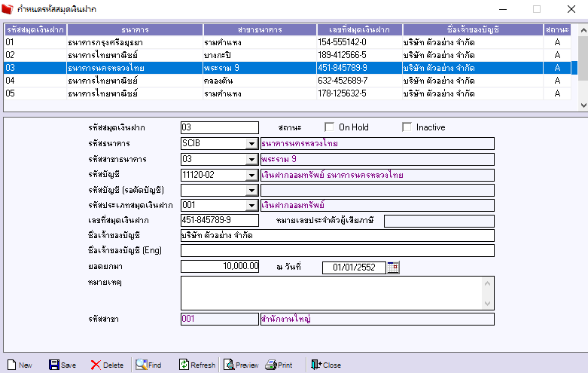Tick the Inactive checkbox

pyautogui.click(x=407, y=127)
